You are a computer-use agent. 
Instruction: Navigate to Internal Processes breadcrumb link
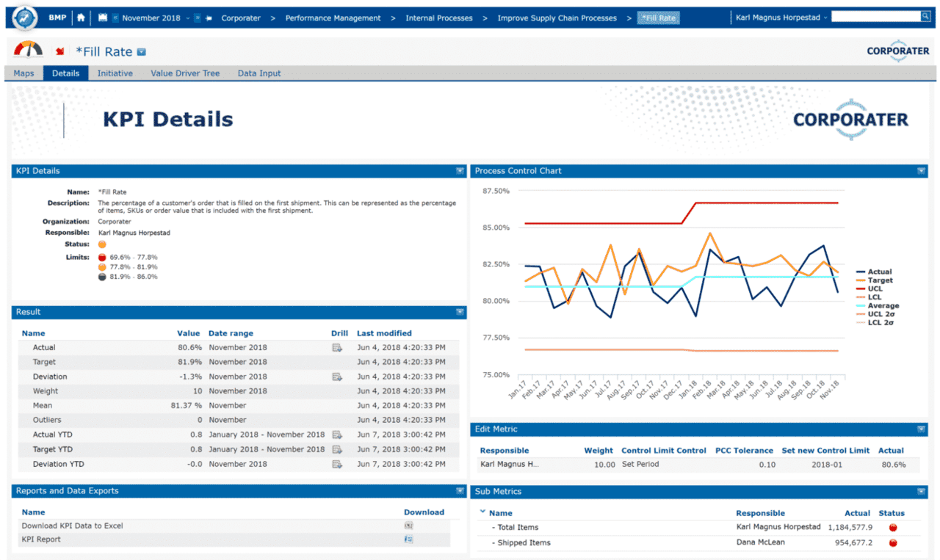pos(439,18)
